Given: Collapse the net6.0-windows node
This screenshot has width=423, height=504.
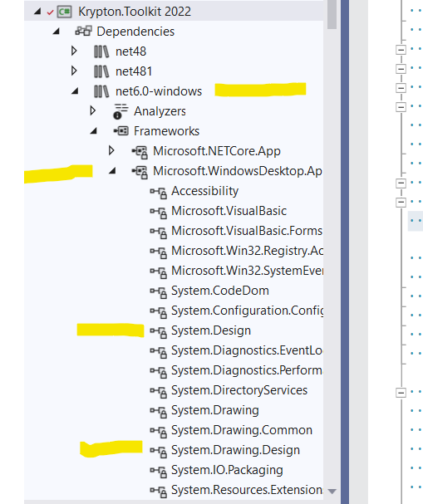Looking at the screenshot, I should click(x=75, y=91).
